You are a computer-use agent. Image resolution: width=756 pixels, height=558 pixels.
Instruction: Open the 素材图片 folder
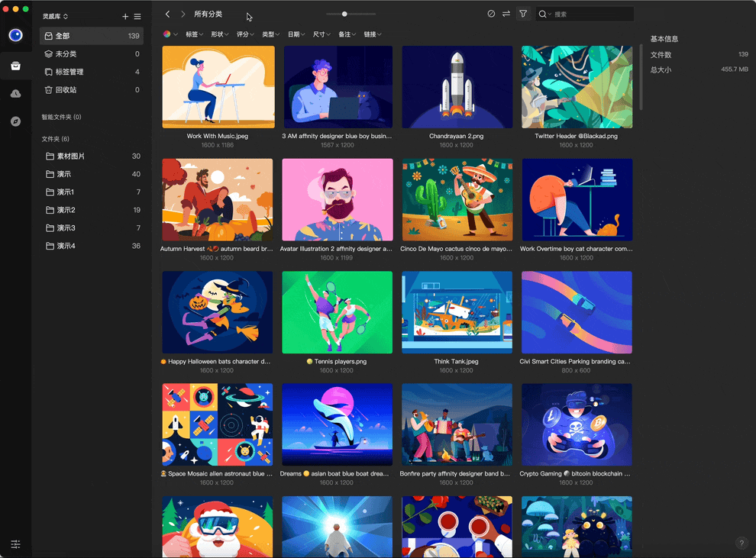tap(91, 156)
